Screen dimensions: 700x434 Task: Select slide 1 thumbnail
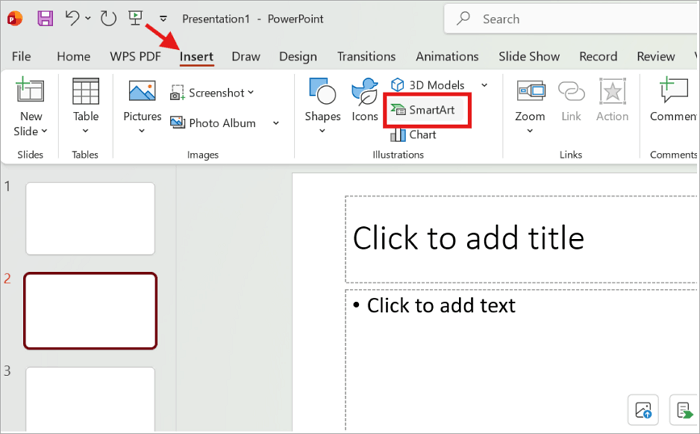point(90,218)
